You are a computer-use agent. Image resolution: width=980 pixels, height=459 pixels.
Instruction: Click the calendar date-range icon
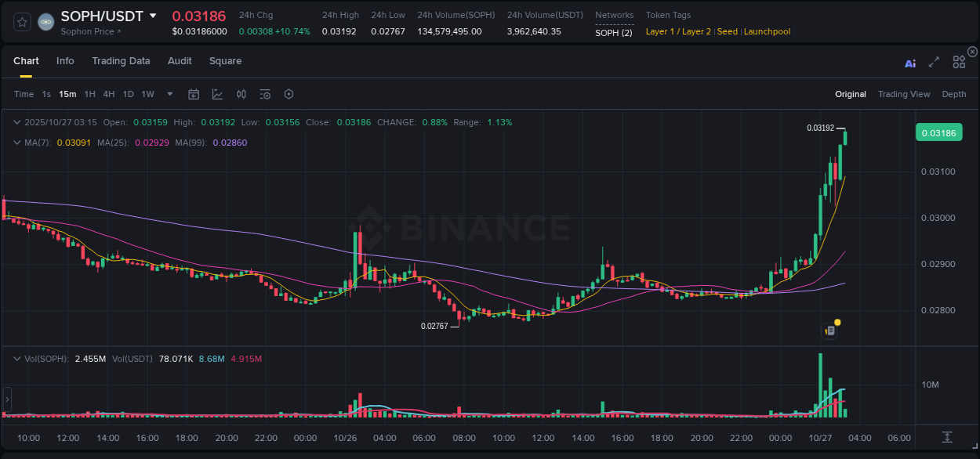[x=194, y=94]
